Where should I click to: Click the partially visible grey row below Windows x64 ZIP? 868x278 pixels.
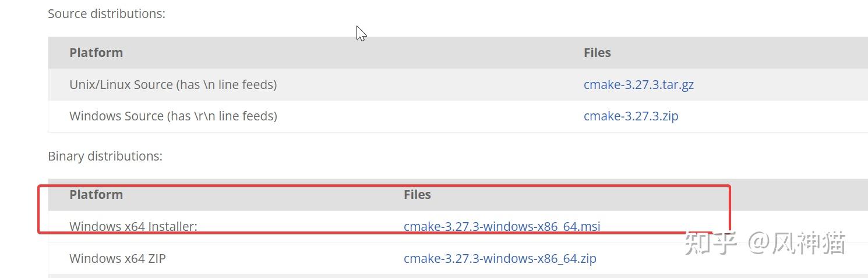[458, 276]
